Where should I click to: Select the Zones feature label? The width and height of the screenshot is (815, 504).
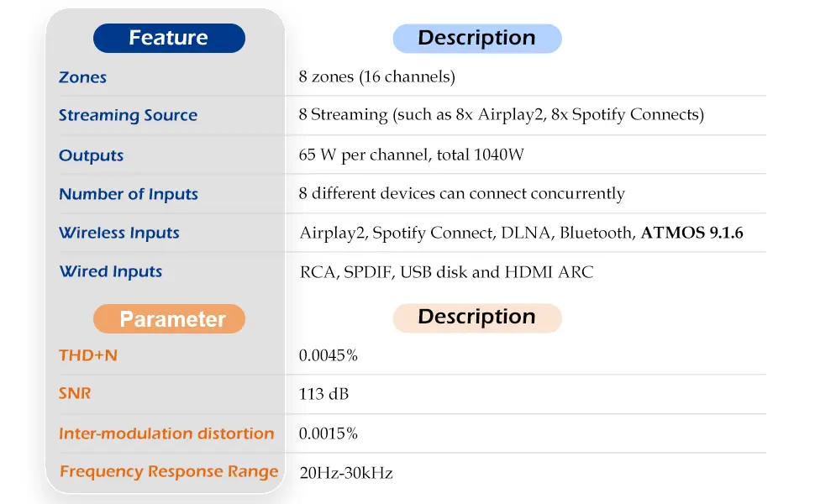(x=82, y=77)
